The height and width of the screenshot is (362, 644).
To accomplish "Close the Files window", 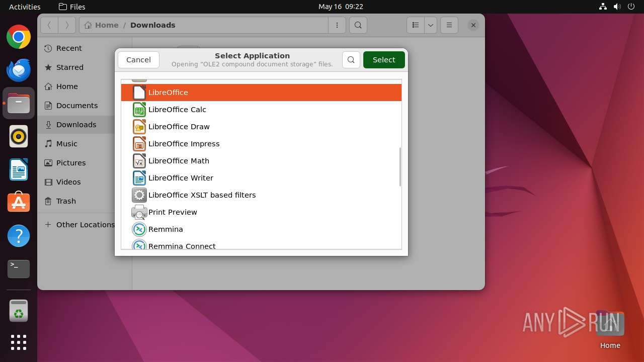I will pos(473,25).
